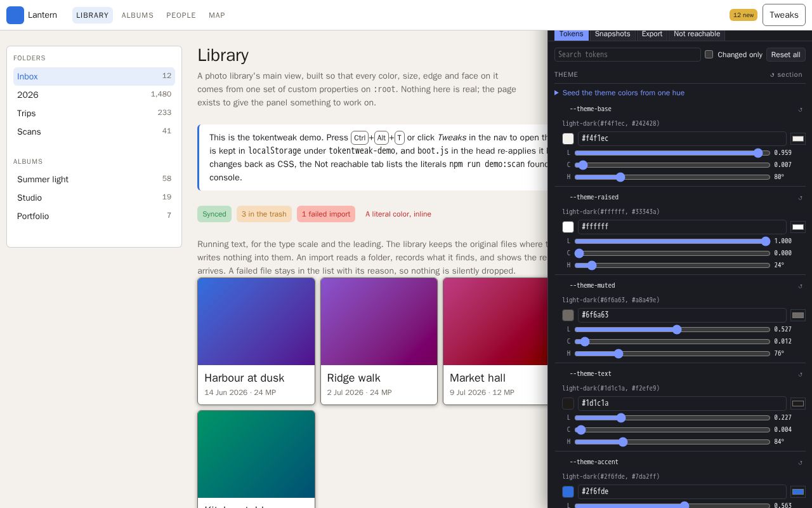This screenshot has width=812, height=508.
Task: Click the '12 new' badge
Action: coord(743,15)
